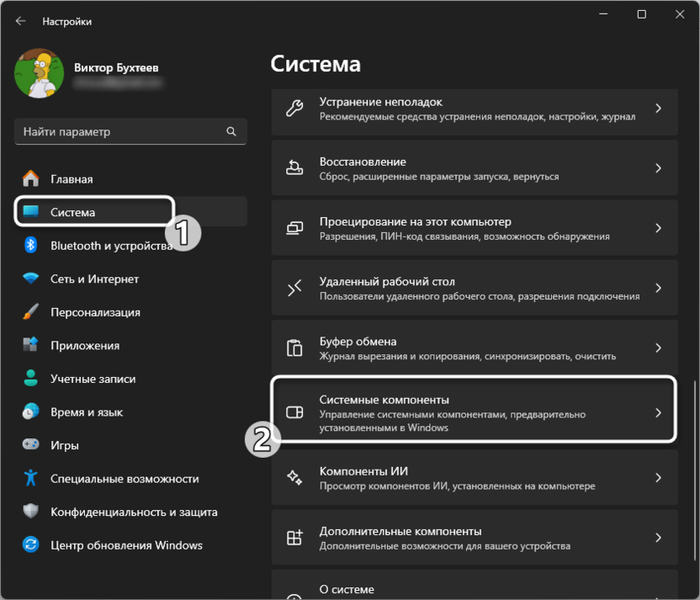
Task: Click the Специальные возможности accessibility icon
Action: pos(31,478)
